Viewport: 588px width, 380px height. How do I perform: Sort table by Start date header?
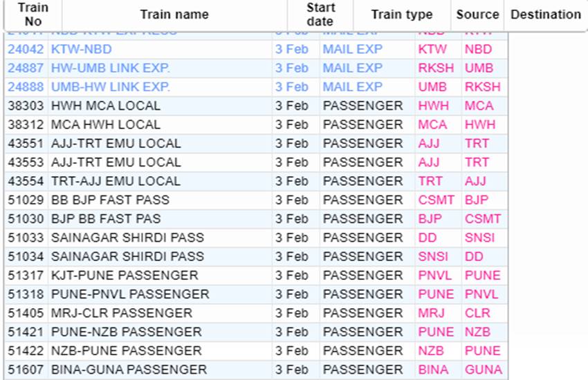pos(320,15)
